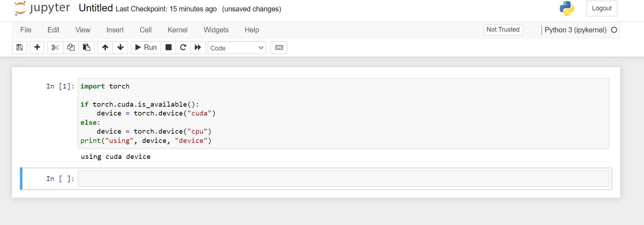Insert a new cell with plus icon

37,48
